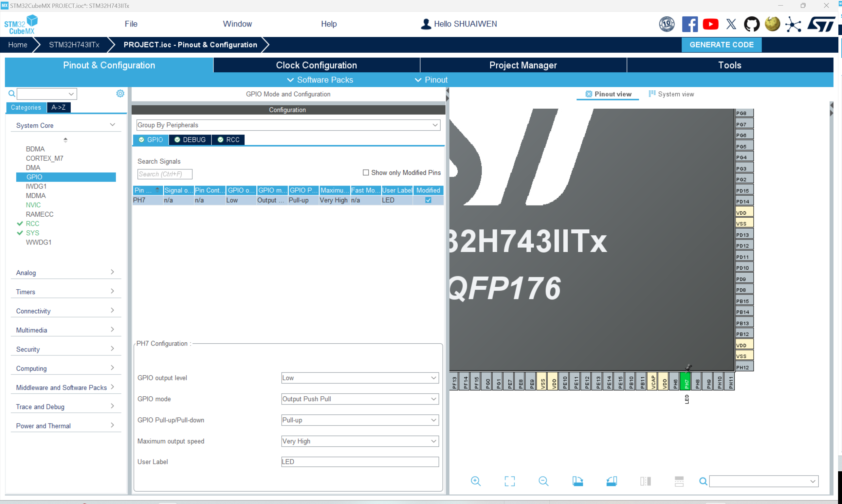Toggle Show only Modified Pins checkbox

pyautogui.click(x=366, y=172)
